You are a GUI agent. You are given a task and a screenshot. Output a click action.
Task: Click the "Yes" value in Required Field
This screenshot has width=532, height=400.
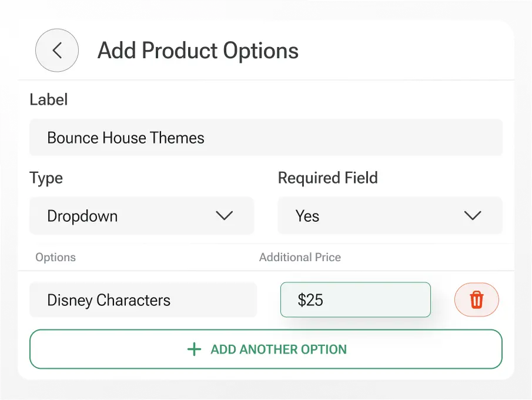pos(307,216)
